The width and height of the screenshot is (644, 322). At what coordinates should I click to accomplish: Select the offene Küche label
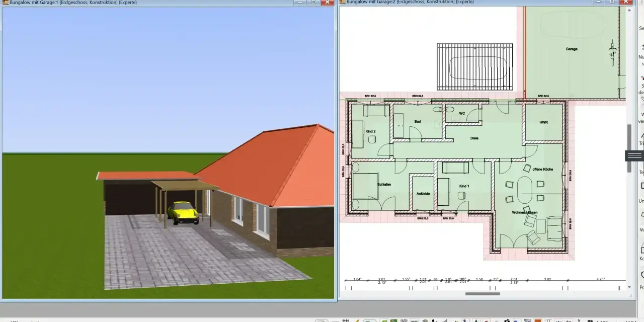point(542,170)
